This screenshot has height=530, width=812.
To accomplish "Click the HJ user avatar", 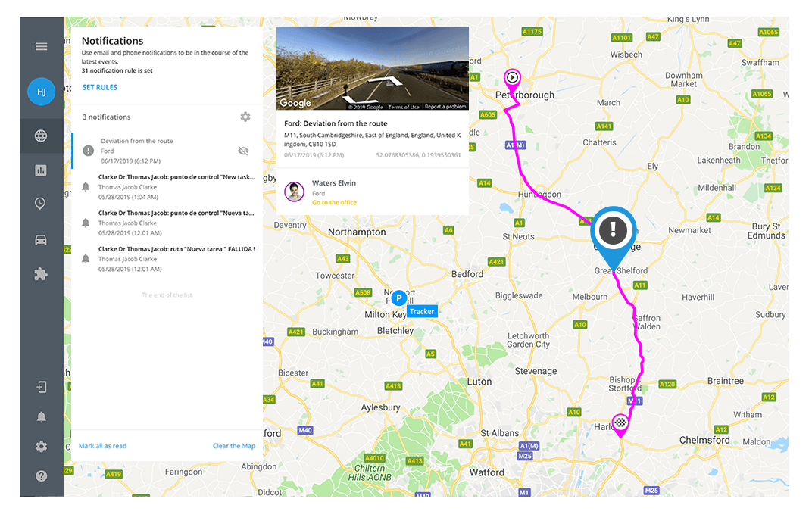I will tap(42, 92).
